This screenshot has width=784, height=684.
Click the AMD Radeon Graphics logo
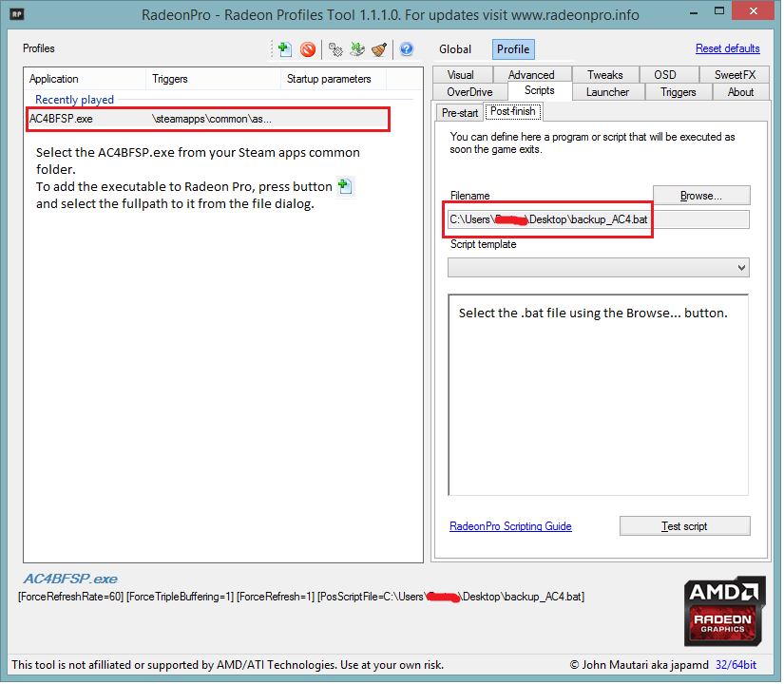[x=724, y=611]
